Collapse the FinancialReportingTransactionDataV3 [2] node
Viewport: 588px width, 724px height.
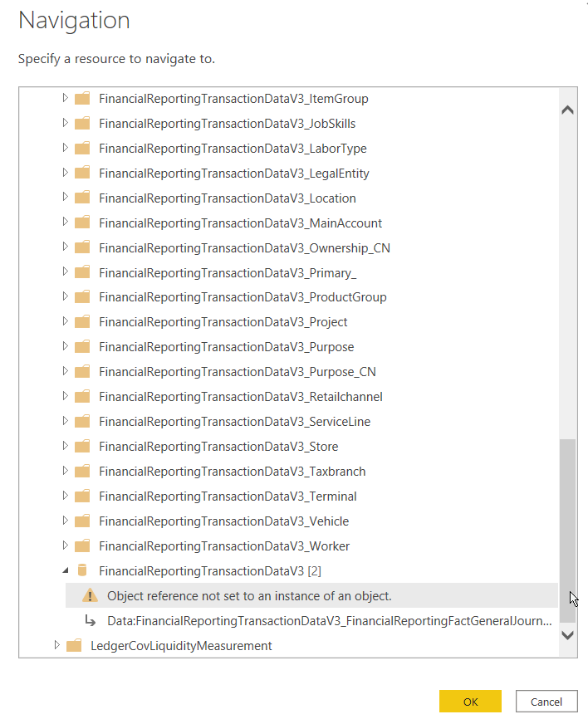66,571
